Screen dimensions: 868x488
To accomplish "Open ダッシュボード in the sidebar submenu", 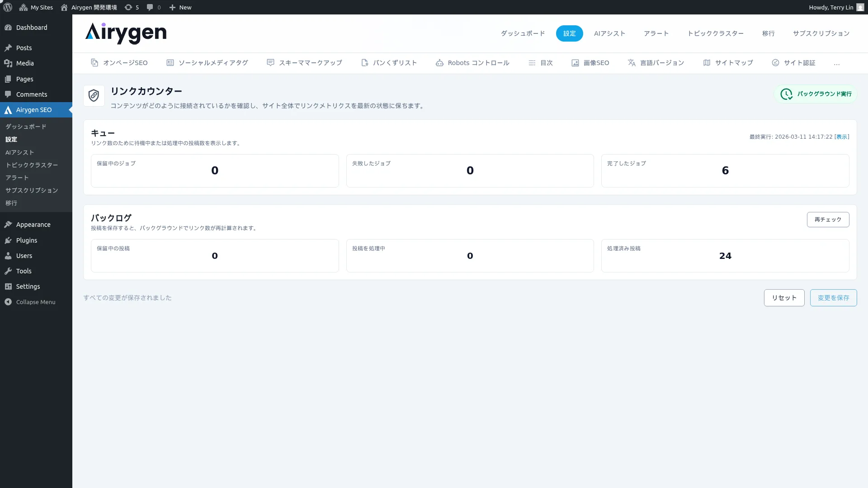I will pyautogui.click(x=26, y=127).
